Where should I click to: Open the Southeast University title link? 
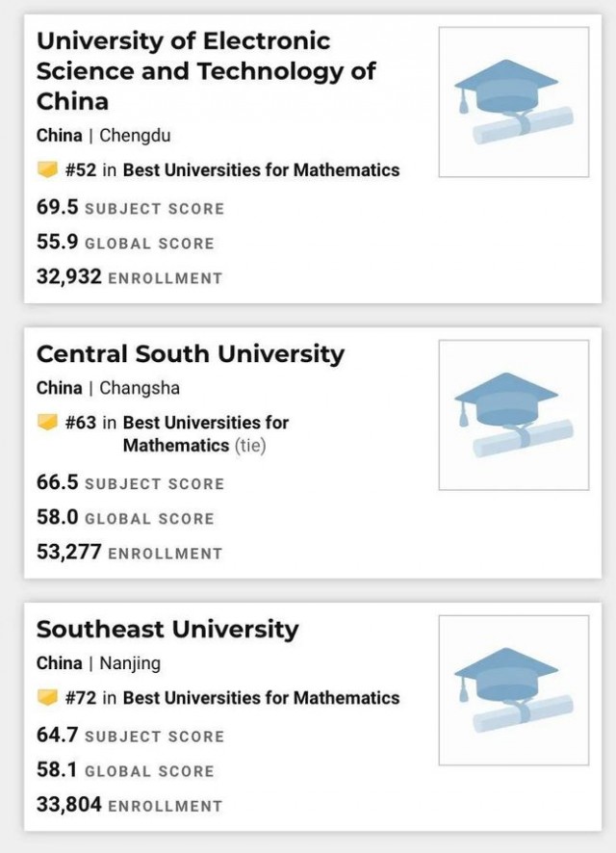(x=167, y=630)
